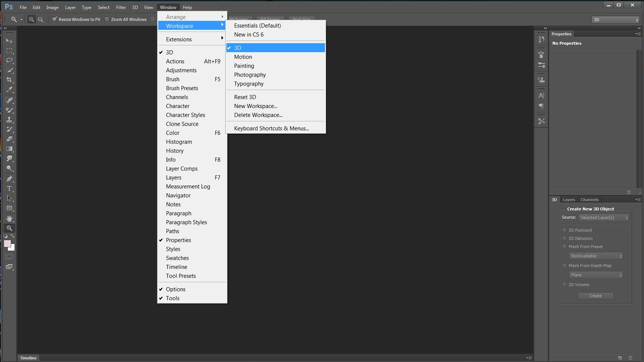Select 3D Postcard radio option
Screen dimensions: 644x362
pyautogui.click(x=564, y=230)
